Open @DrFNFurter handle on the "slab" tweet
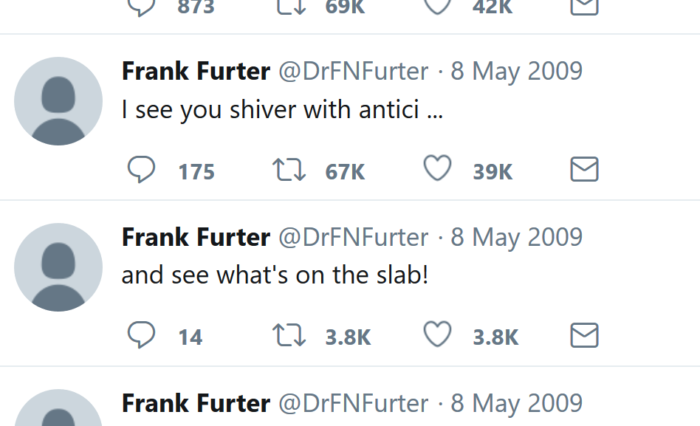Viewport: 700px width, 426px height. 352,238
